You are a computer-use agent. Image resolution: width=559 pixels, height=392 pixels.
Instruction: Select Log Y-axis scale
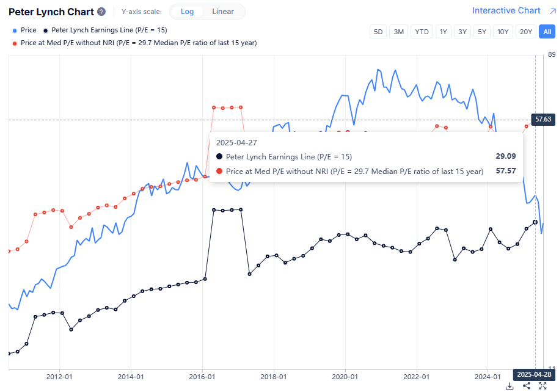pyautogui.click(x=188, y=12)
